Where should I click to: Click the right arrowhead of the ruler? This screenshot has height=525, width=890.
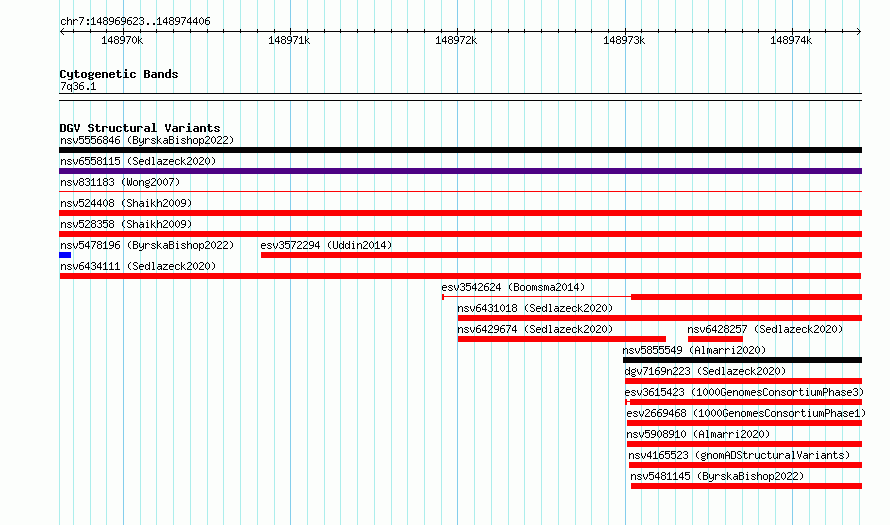coord(859,32)
